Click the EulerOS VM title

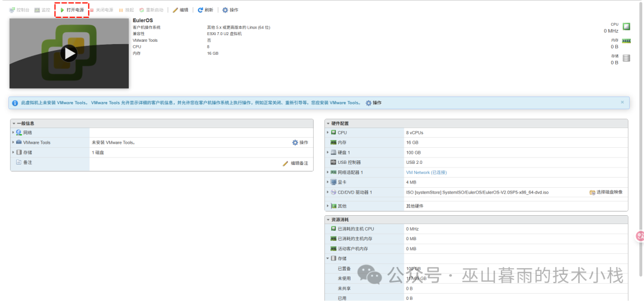[143, 20]
